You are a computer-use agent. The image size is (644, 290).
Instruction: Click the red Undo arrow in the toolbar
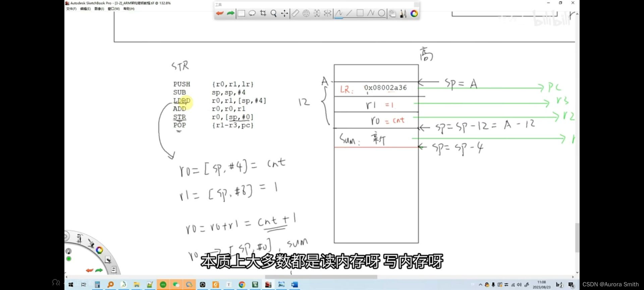pyautogui.click(x=220, y=13)
